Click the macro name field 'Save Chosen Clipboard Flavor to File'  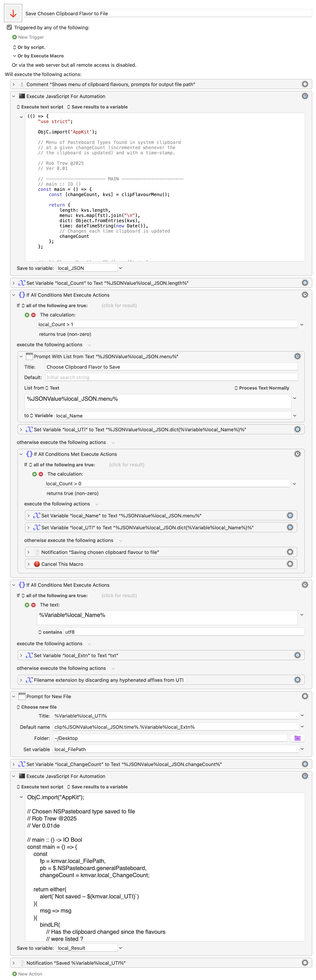[x=168, y=13]
